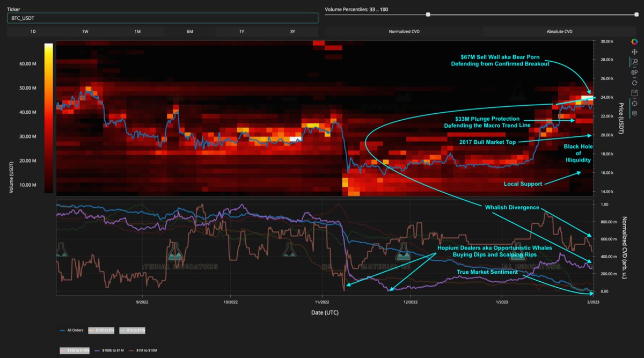
Task: Click the 9/2022 date axis label
Action: 142,302
